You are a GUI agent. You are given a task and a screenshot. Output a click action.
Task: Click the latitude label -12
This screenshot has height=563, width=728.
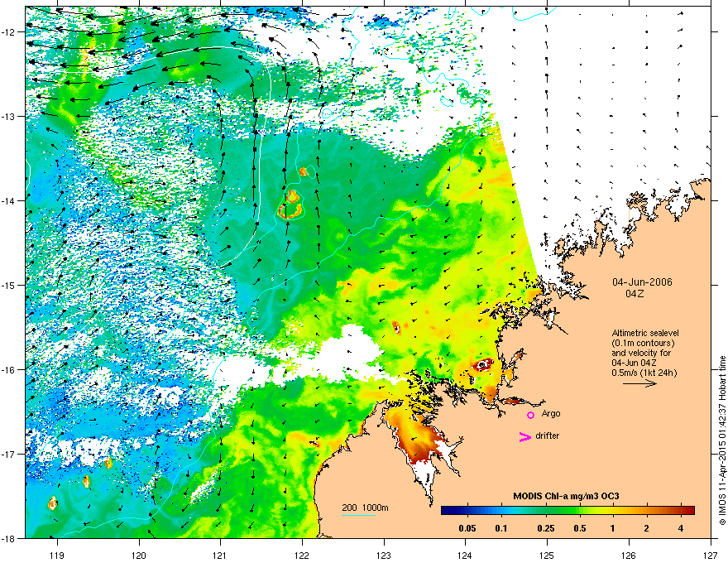(x=8, y=31)
